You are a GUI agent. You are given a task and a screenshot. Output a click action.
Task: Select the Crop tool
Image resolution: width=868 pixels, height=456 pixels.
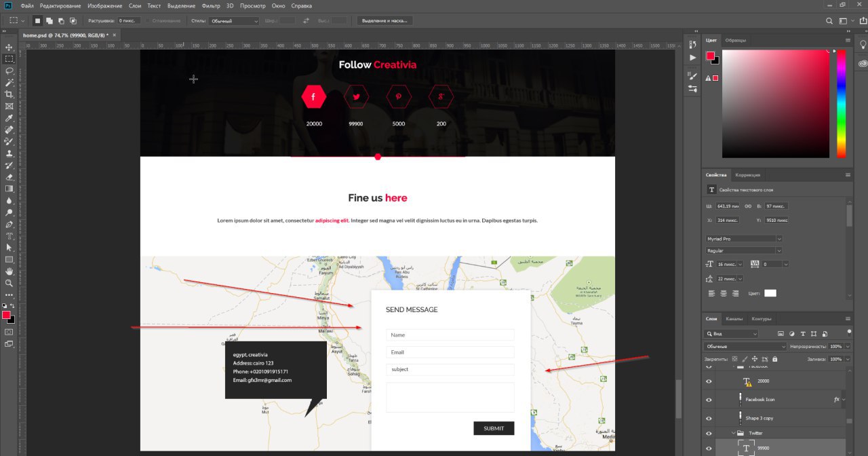tap(9, 94)
